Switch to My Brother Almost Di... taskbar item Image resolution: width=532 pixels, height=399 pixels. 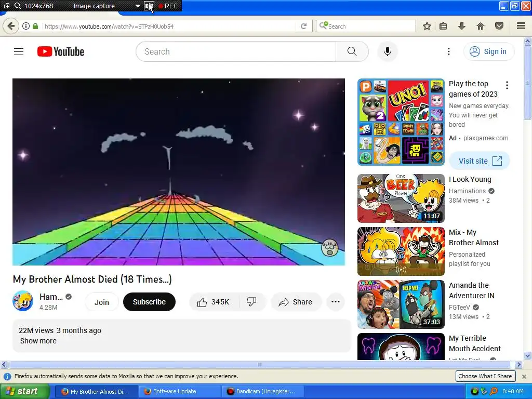(x=97, y=392)
